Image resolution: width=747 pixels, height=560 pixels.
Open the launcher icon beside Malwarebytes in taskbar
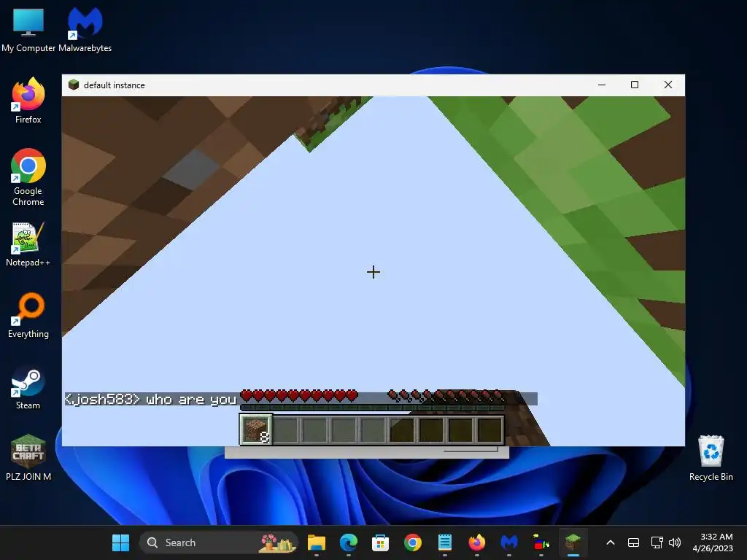pyautogui.click(x=541, y=542)
